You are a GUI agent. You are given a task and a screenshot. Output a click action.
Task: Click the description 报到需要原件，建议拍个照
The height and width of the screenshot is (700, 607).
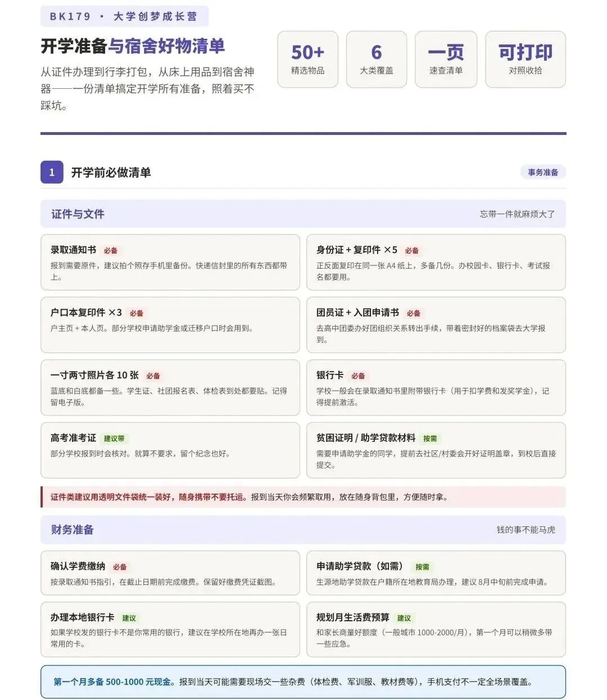click(x=169, y=271)
